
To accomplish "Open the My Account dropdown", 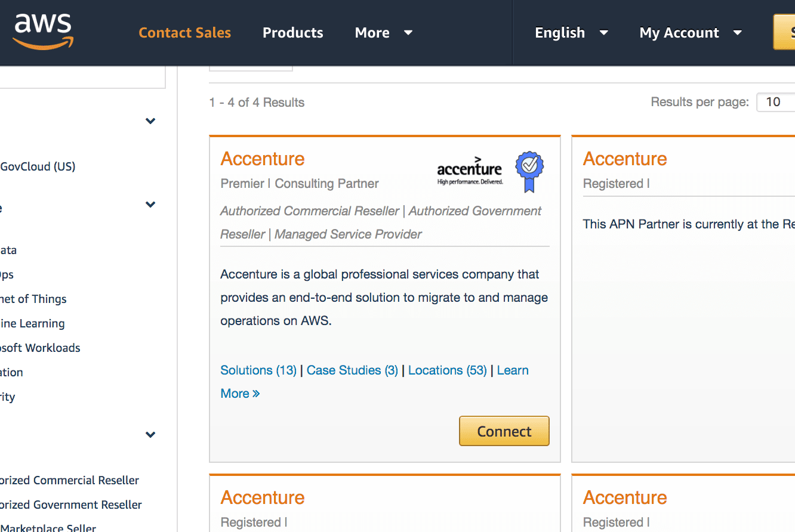I will [691, 33].
